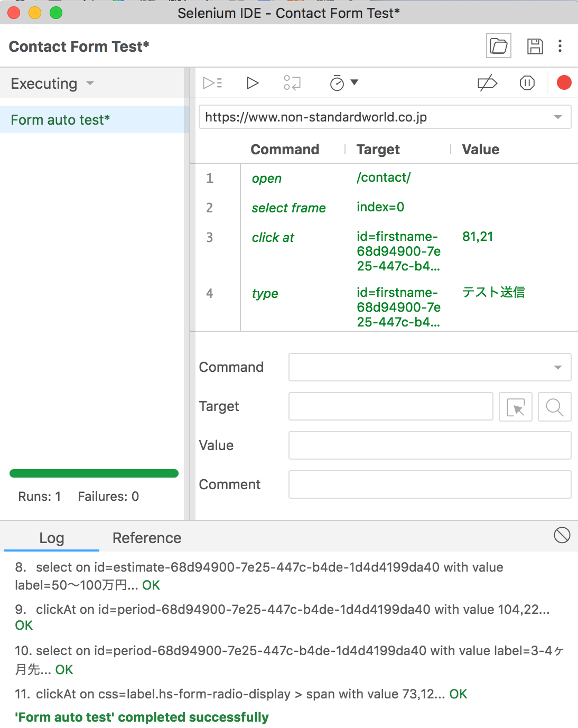Save project with the floppy disk icon

[x=535, y=46]
